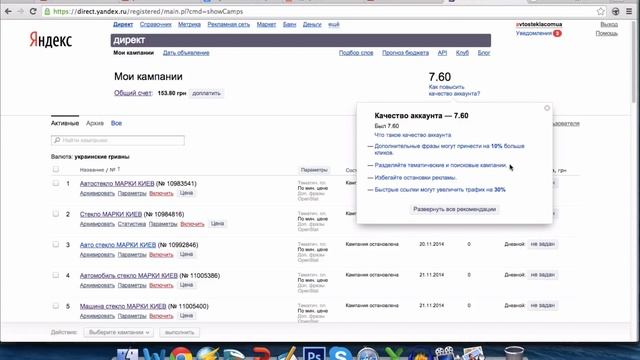Click the magnifier icon in campaign search
The width and height of the screenshot is (640, 360).
coord(57,140)
